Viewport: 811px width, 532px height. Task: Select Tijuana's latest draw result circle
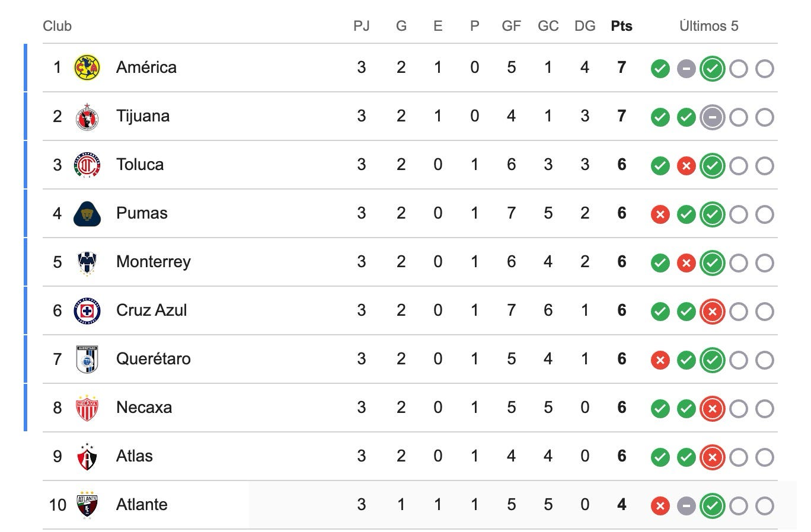(712, 117)
